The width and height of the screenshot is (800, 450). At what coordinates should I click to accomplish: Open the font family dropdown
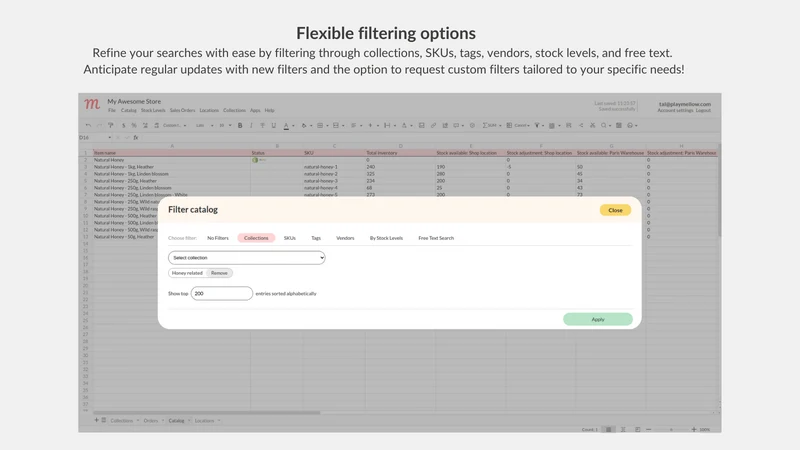(204, 126)
